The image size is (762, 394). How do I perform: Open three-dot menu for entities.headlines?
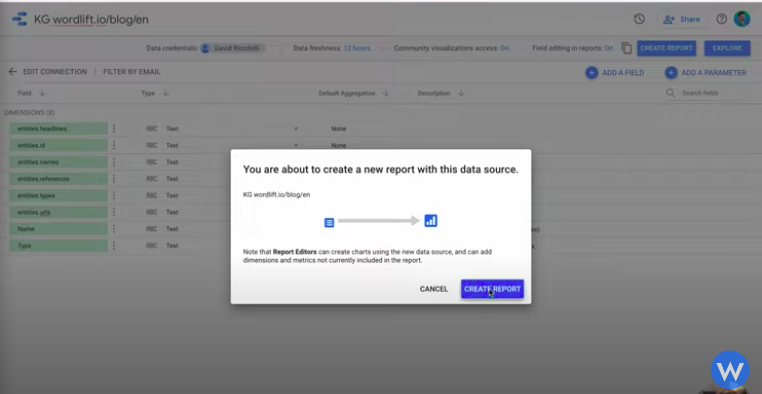point(114,128)
